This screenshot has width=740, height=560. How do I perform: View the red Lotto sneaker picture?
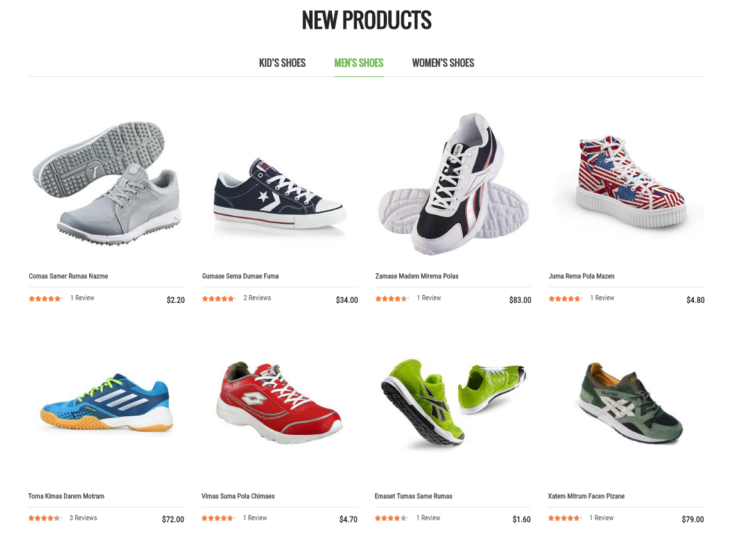click(279, 403)
